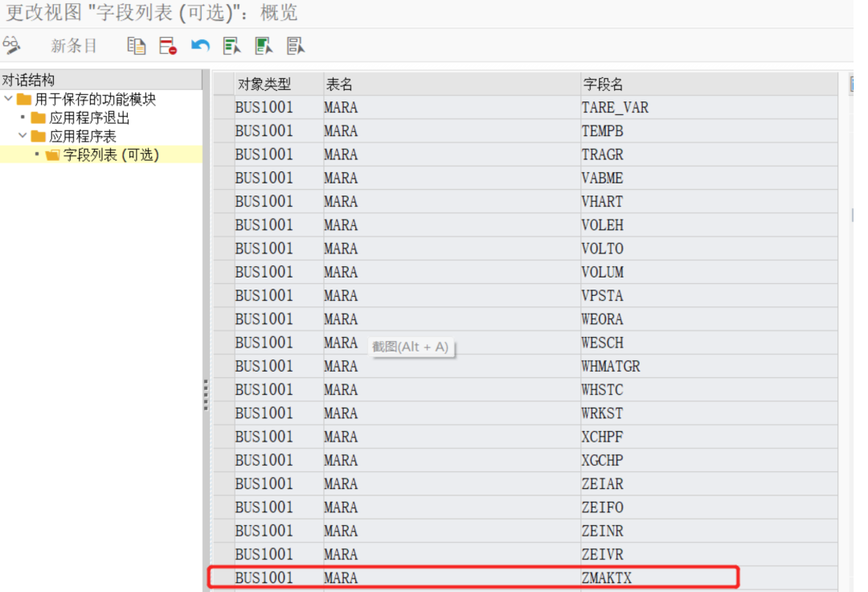Click the 表名 column header
The image size is (868, 592).
(x=452, y=84)
